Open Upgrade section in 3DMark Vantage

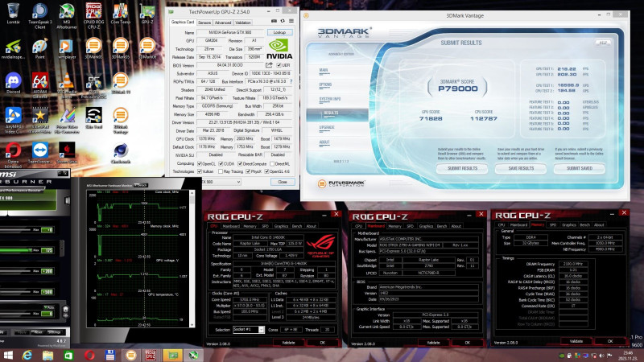tap(327, 128)
